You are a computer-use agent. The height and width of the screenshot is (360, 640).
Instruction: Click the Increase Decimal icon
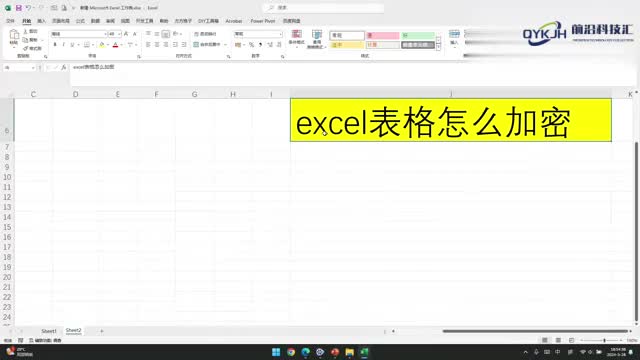coord(270,44)
